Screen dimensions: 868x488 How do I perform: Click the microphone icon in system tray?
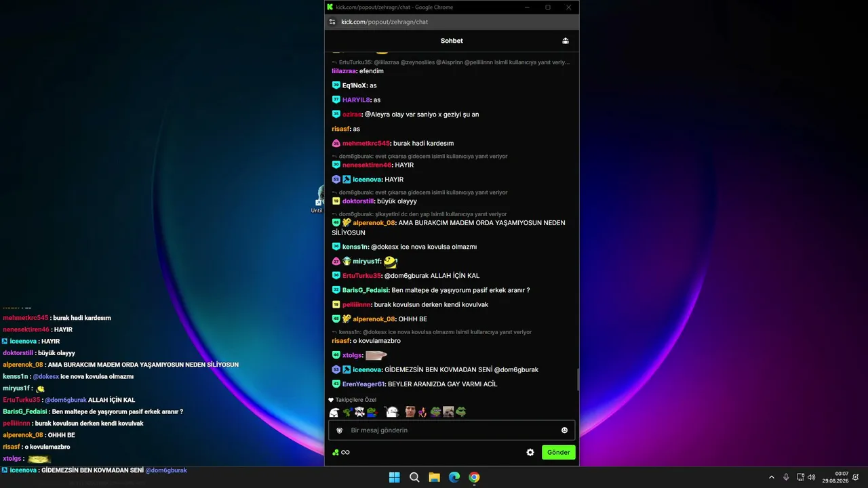point(786,477)
